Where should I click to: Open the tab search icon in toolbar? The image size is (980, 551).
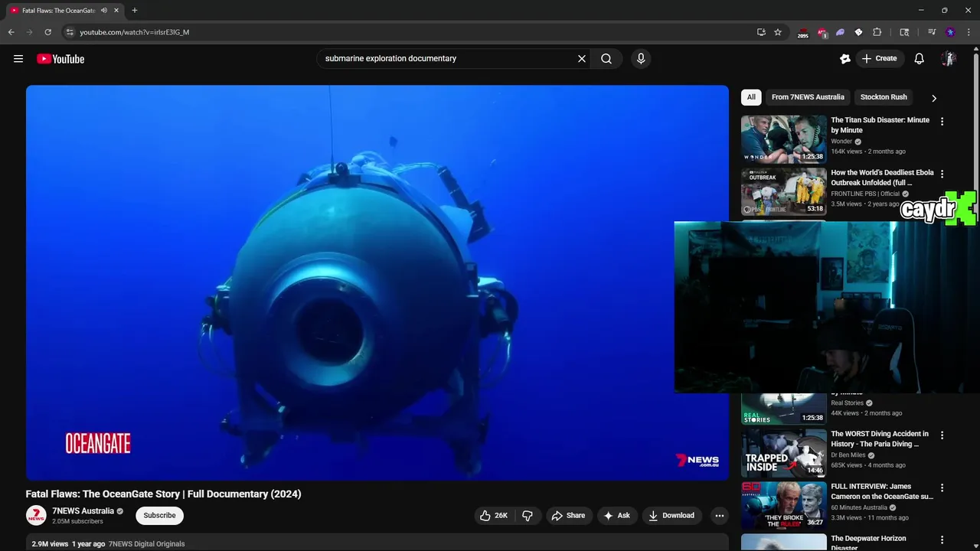point(904,32)
